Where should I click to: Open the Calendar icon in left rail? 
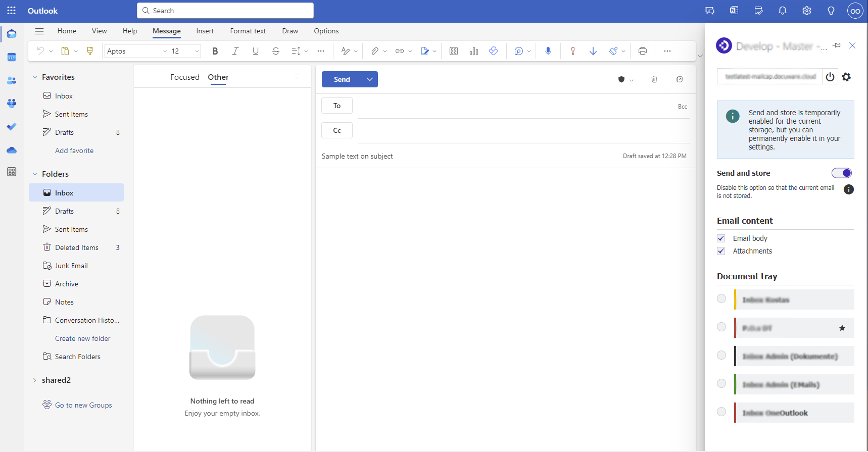tap(12, 57)
